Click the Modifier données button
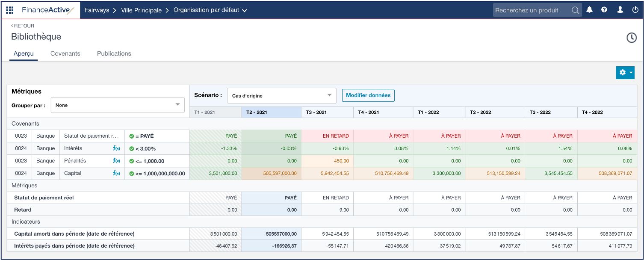Screen dimensions: 644x260 368,95
